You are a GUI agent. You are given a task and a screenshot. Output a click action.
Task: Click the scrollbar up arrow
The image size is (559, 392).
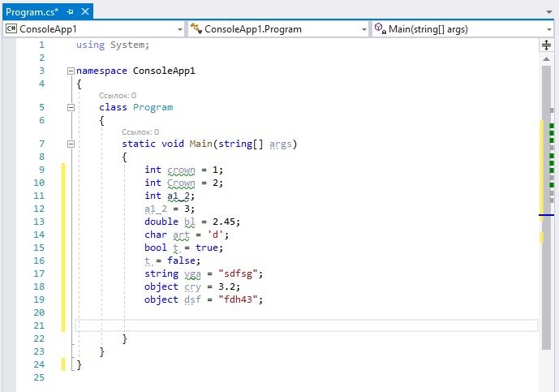tap(546, 59)
